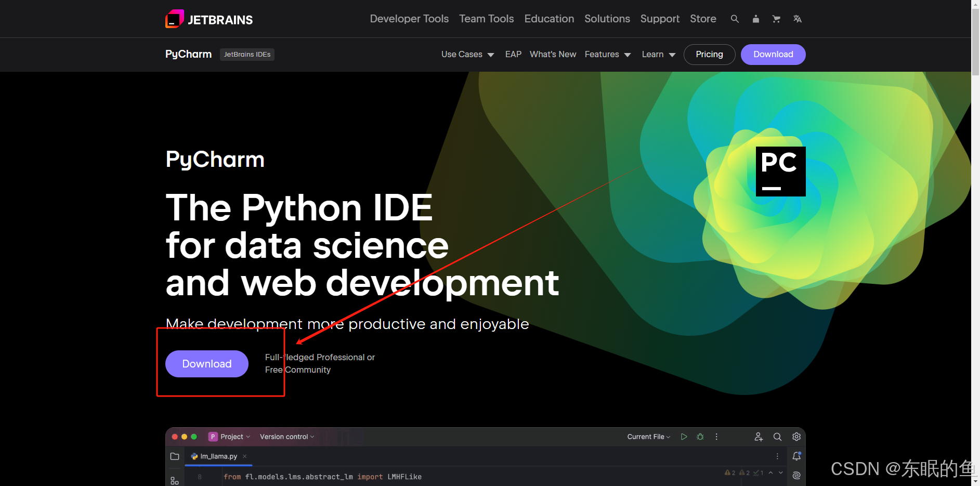Expand the Use Cases dropdown

coord(467,54)
